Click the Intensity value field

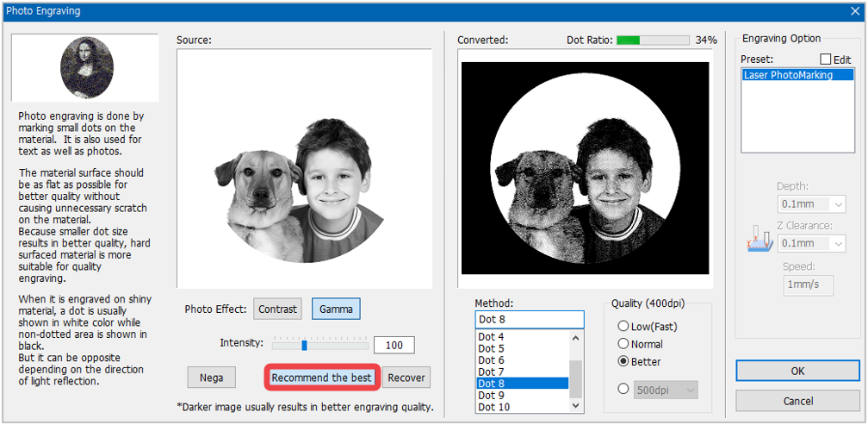point(394,345)
